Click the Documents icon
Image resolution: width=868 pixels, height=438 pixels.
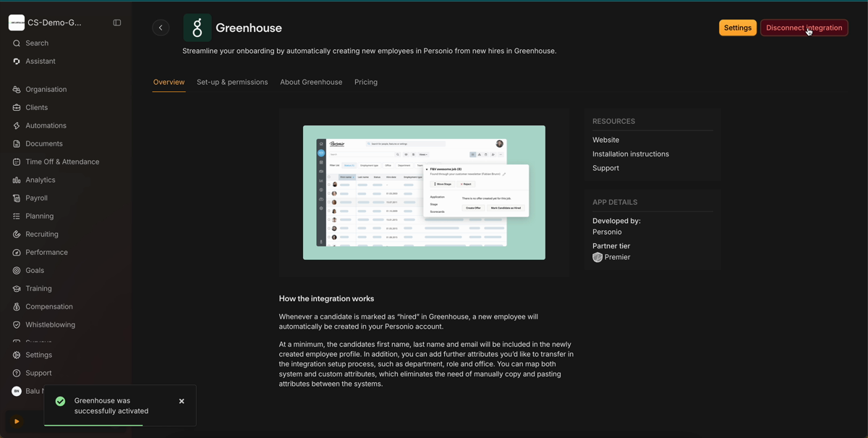point(17,144)
